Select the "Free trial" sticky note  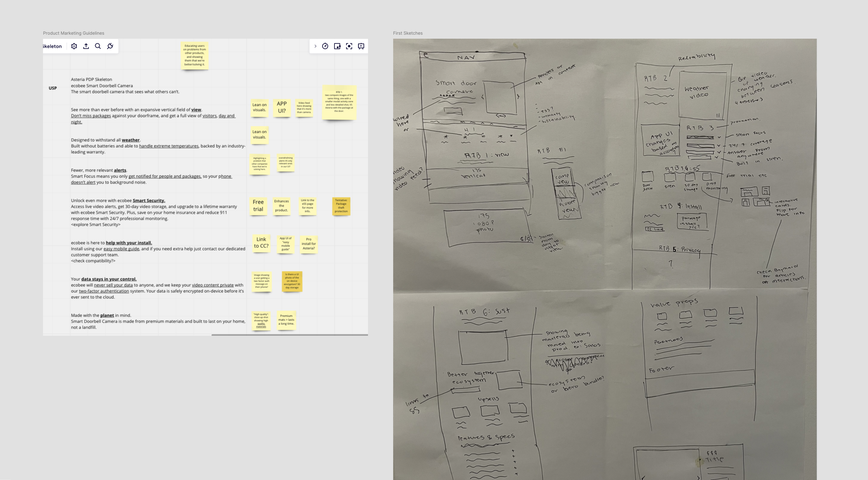[258, 206]
